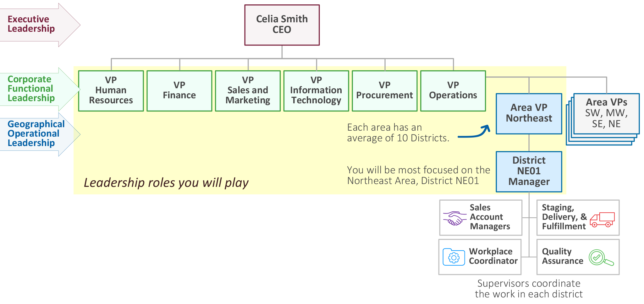Click the VP Finance box
The width and height of the screenshot is (644, 304).
pos(179,91)
